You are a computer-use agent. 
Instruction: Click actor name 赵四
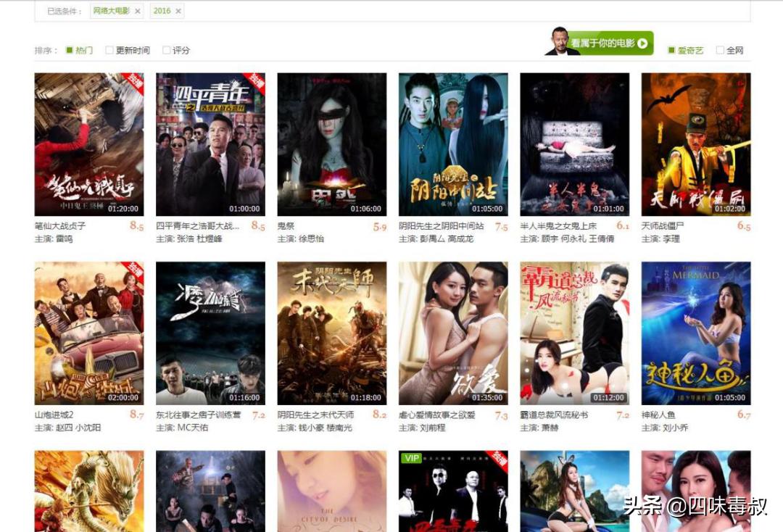65,428
